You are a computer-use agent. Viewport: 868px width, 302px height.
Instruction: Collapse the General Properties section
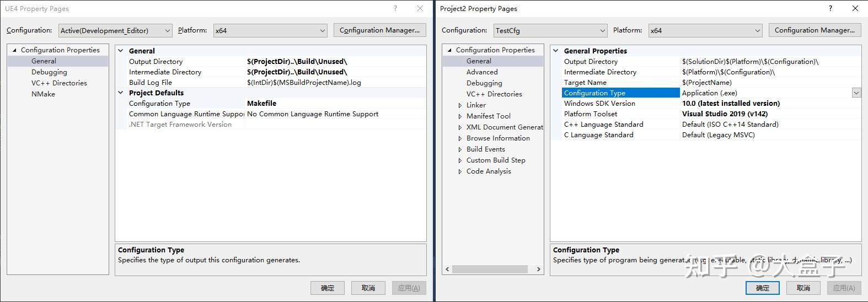[x=556, y=51]
